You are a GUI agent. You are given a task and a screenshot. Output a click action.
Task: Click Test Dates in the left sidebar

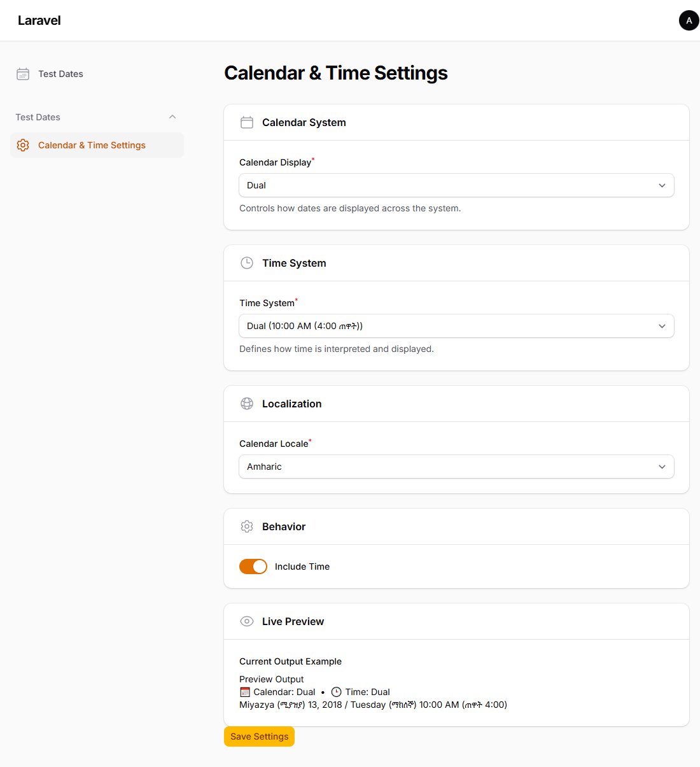pos(60,74)
